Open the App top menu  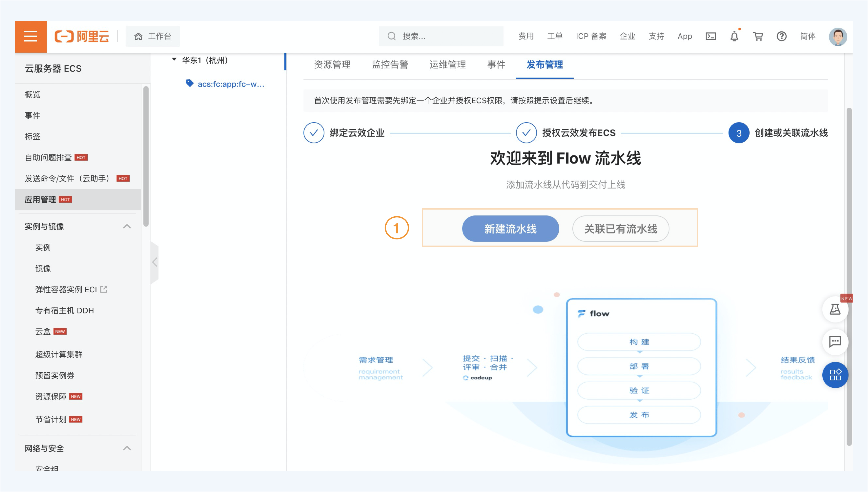coord(685,36)
